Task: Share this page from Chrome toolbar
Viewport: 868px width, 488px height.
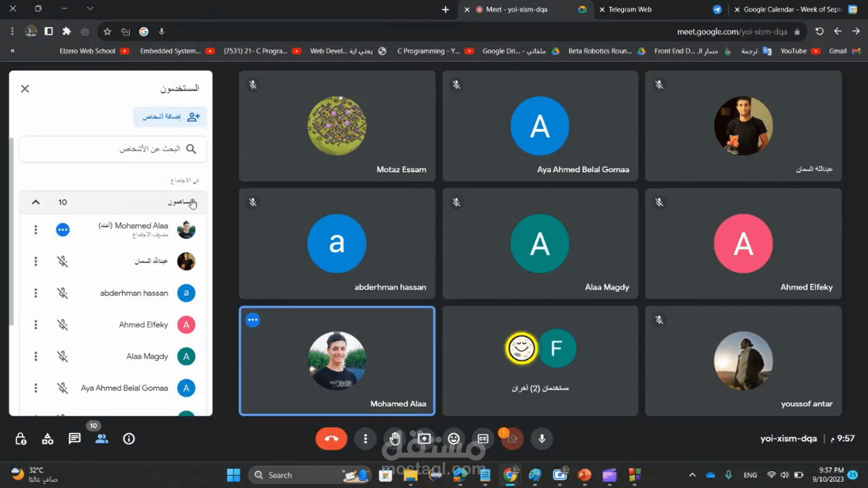Action: 125,32
